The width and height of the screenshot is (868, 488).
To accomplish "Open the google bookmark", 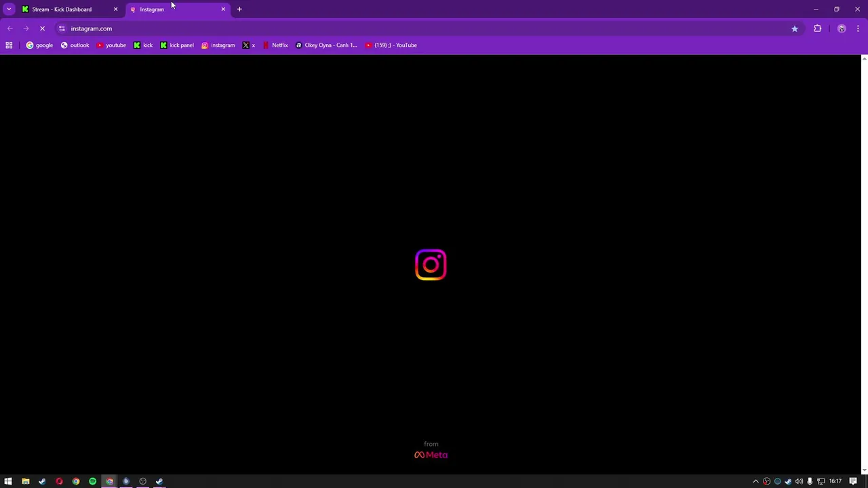I will pos(39,45).
